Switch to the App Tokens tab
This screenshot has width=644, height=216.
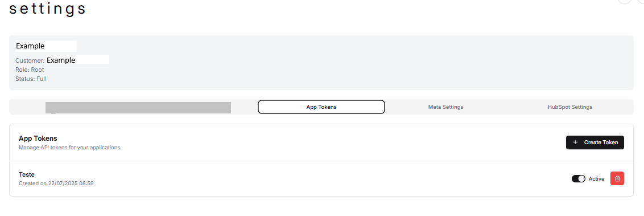(321, 107)
